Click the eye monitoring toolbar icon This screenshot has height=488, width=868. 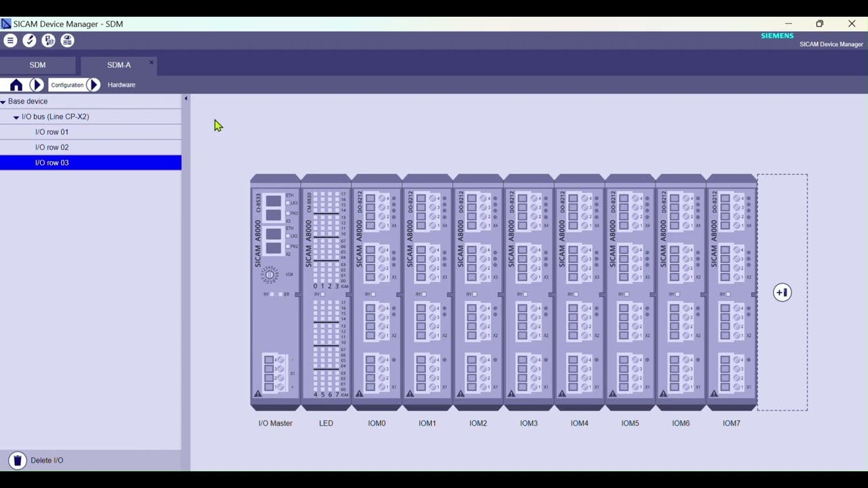pos(67,41)
